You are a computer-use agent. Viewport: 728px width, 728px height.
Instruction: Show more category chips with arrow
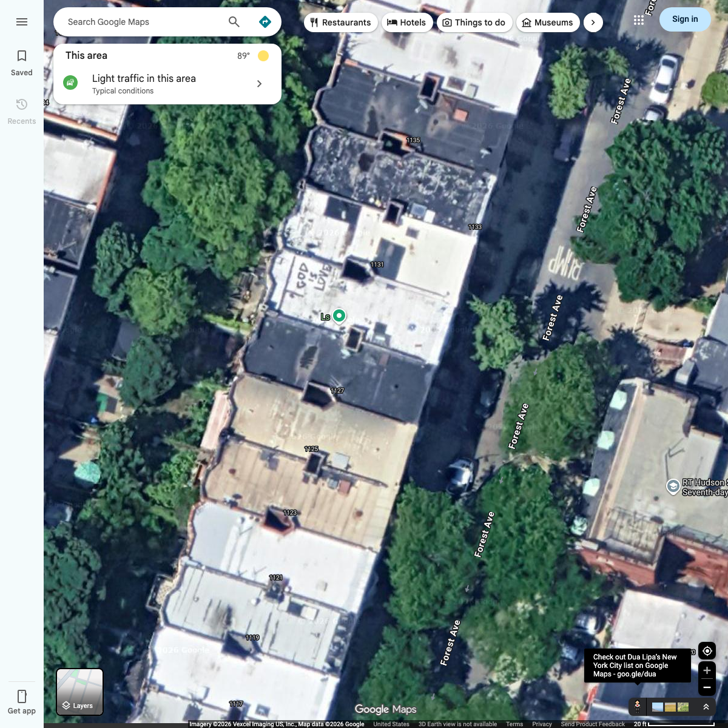(593, 22)
